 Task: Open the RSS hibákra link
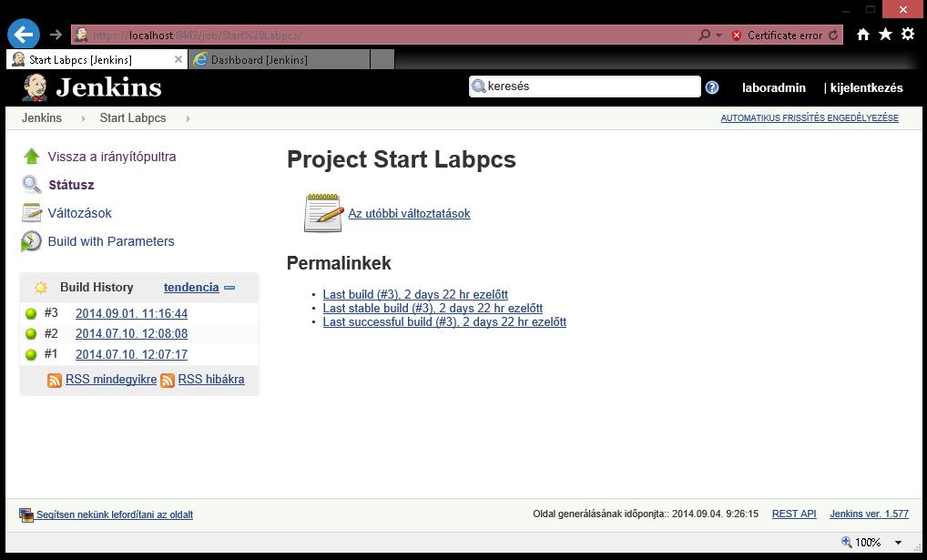pos(211,379)
